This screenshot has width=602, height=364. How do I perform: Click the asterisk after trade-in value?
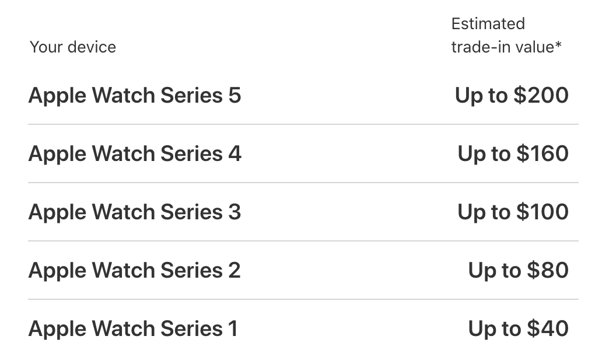click(558, 45)
